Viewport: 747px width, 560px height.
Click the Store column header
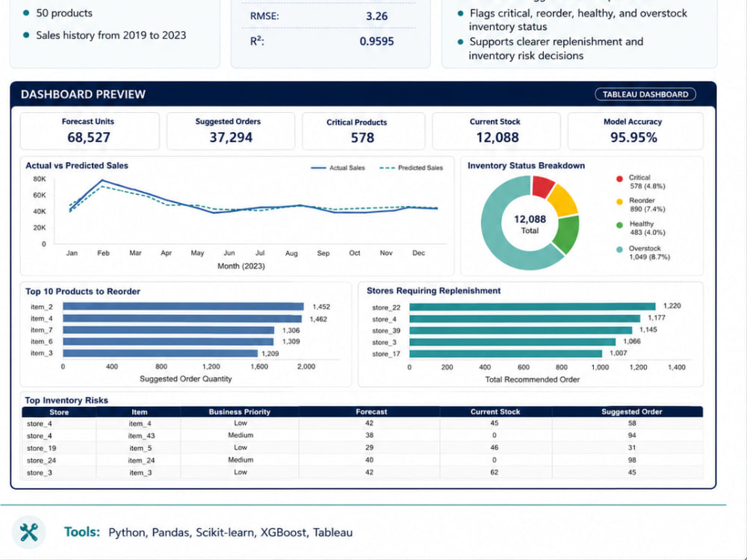[59, 412]
